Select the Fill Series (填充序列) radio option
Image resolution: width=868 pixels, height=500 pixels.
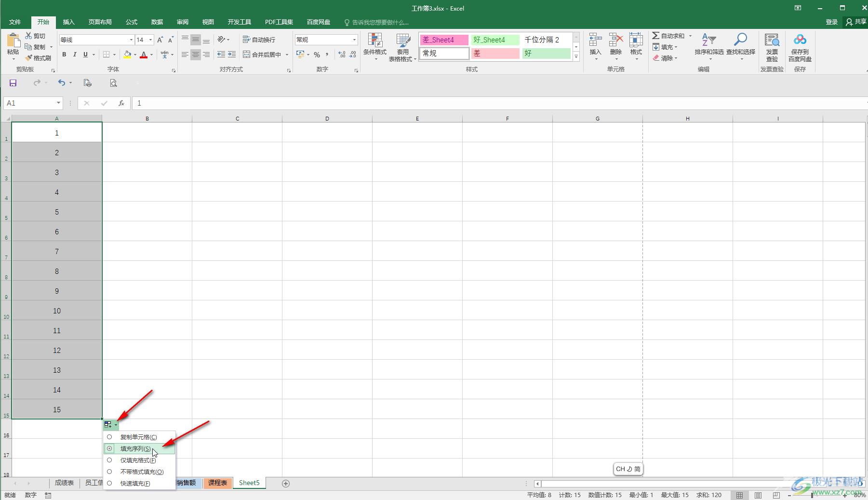109,448
